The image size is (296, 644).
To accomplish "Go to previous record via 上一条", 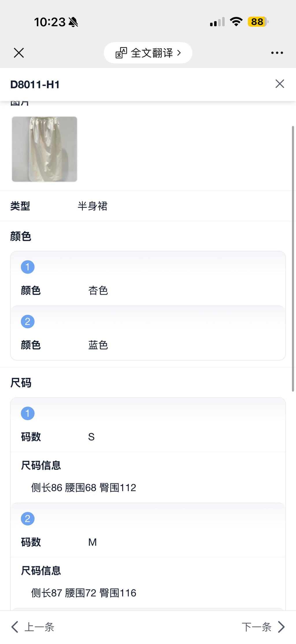I will pos(39,627).
